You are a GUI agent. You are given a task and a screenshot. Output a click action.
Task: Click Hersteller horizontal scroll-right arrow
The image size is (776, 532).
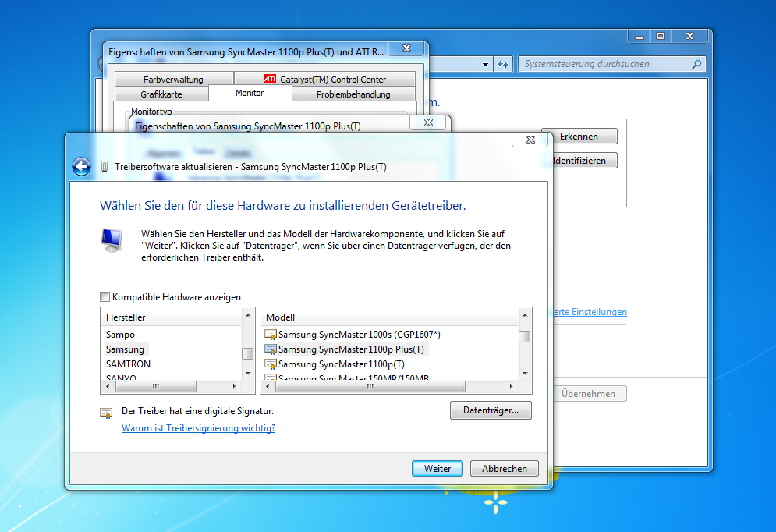coord(235,386)
